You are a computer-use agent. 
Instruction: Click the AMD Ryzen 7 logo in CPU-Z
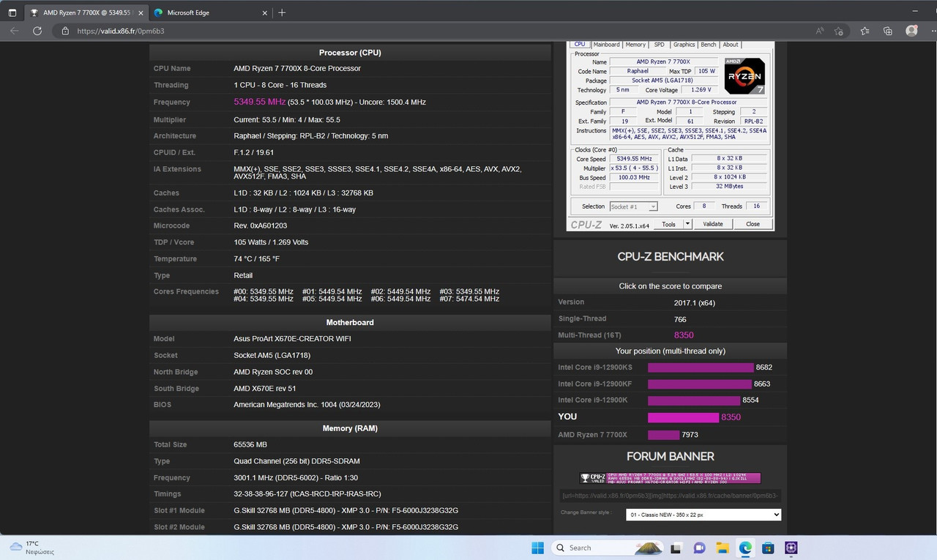point(744,76)
